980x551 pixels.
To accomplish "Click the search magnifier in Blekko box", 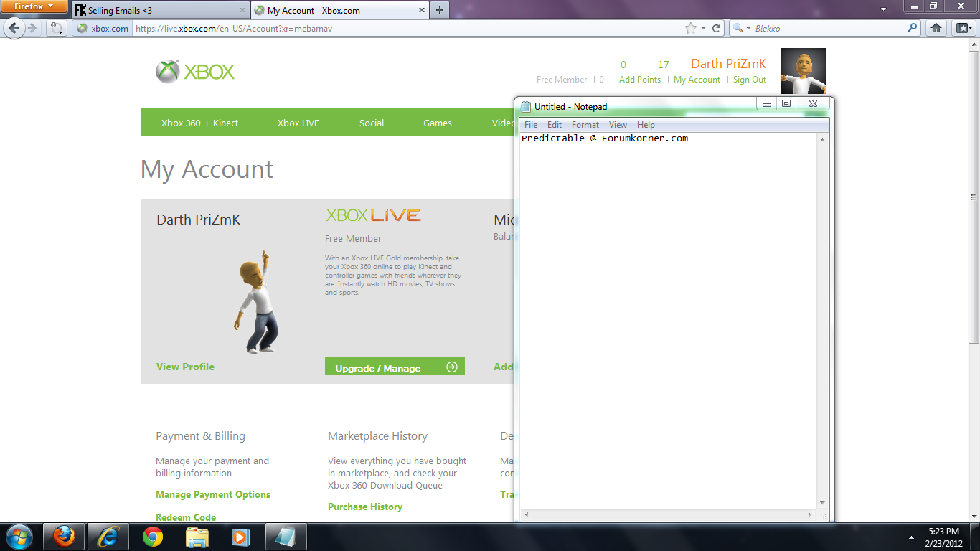I will pyautogui.click(x=913, y=29).
